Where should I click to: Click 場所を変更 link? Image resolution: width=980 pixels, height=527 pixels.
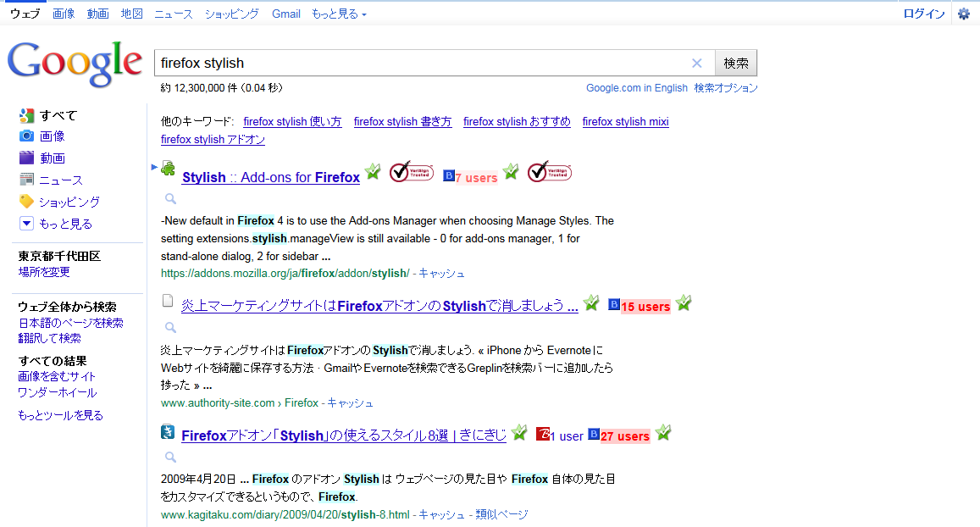tap(44, 272)
